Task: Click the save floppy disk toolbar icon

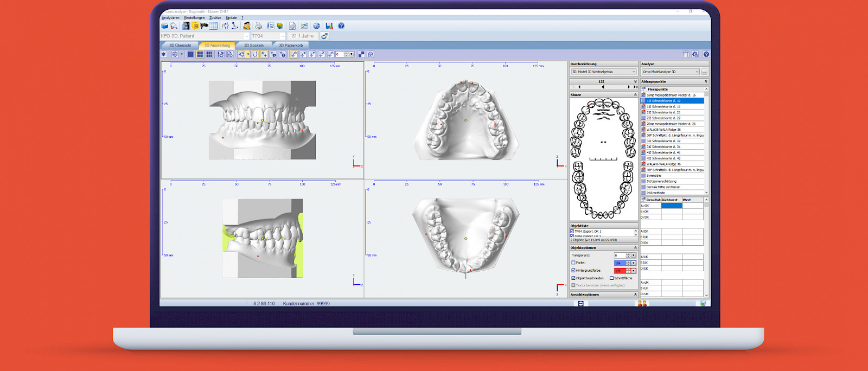Action: tap(329, 26)
